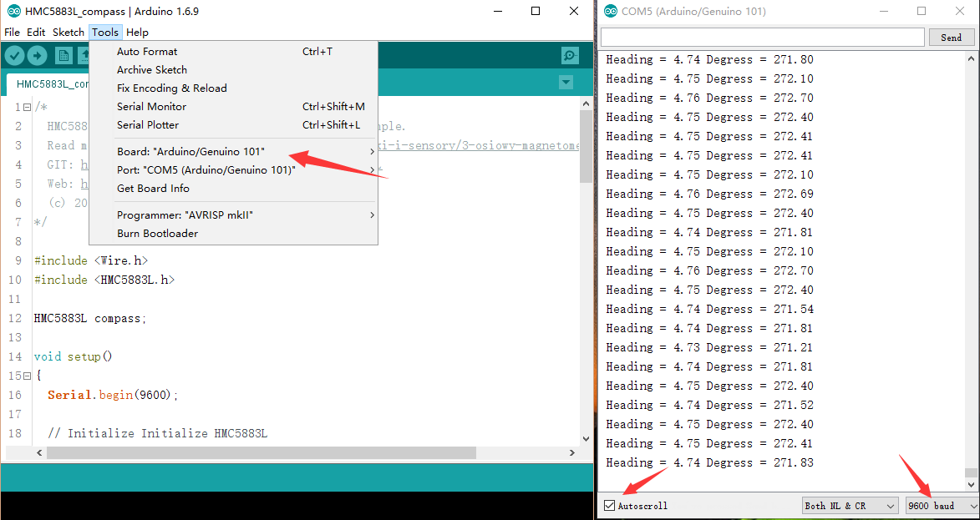Maximize the Arduino IDE window
This screenshot has width=980, height=520.
[x=536, y=11]
